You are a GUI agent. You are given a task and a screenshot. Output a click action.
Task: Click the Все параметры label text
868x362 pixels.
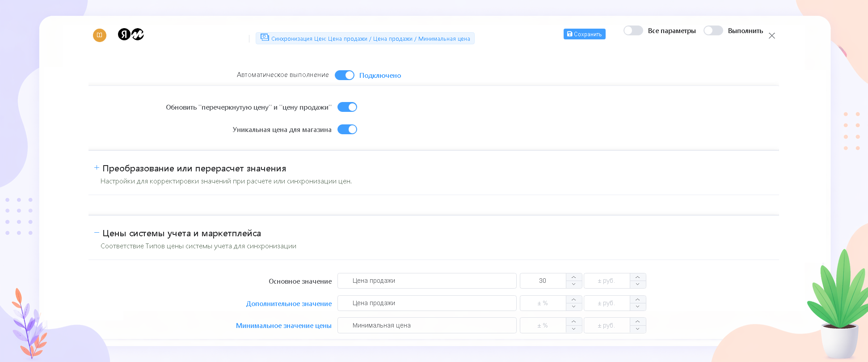672,31
